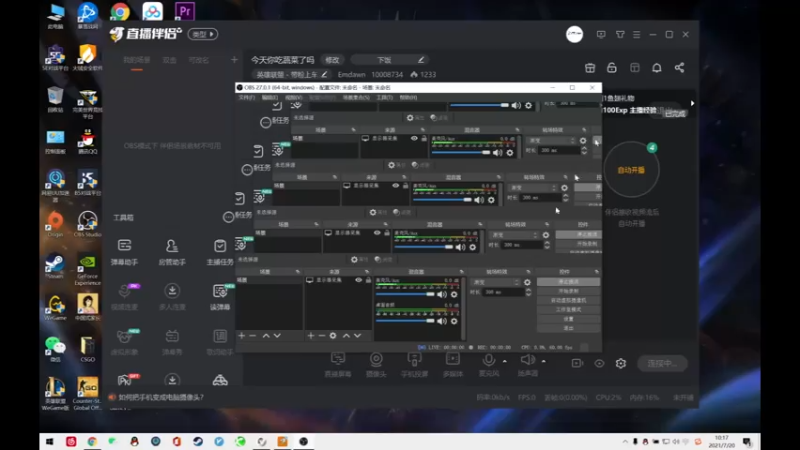Toggle the 自动开播 circular switch
This screenshot has width=800, height=450.
[632, 170]
